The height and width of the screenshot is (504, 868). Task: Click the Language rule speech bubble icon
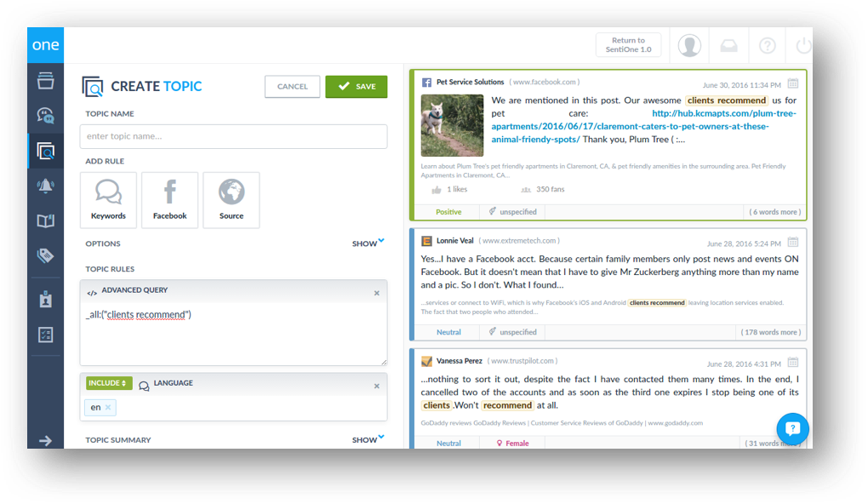point(144,386)
